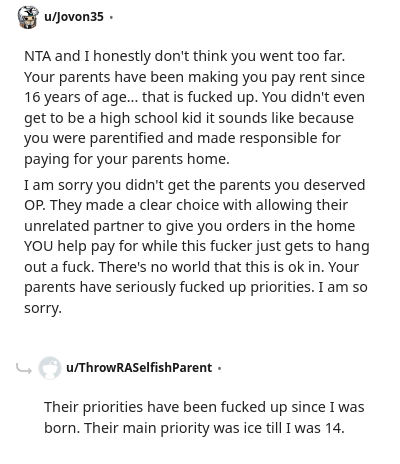Visit the u/ThrowRASelfishParent profile link

tap(139, 368)
